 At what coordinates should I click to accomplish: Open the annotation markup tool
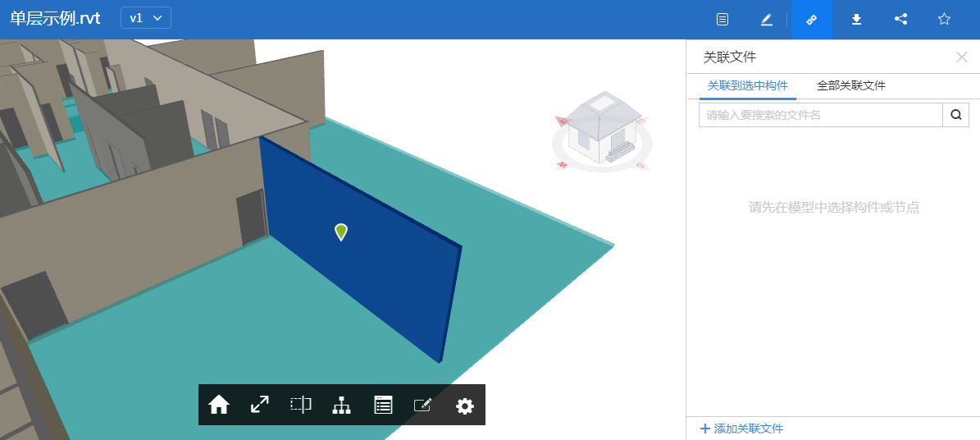(423, 405)
